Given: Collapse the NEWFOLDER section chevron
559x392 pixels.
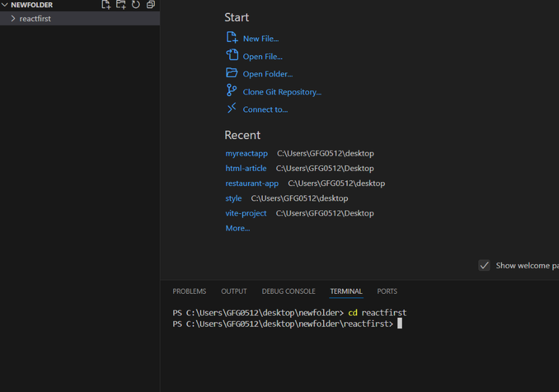Looking at the screenshot, I should [5, 5].
